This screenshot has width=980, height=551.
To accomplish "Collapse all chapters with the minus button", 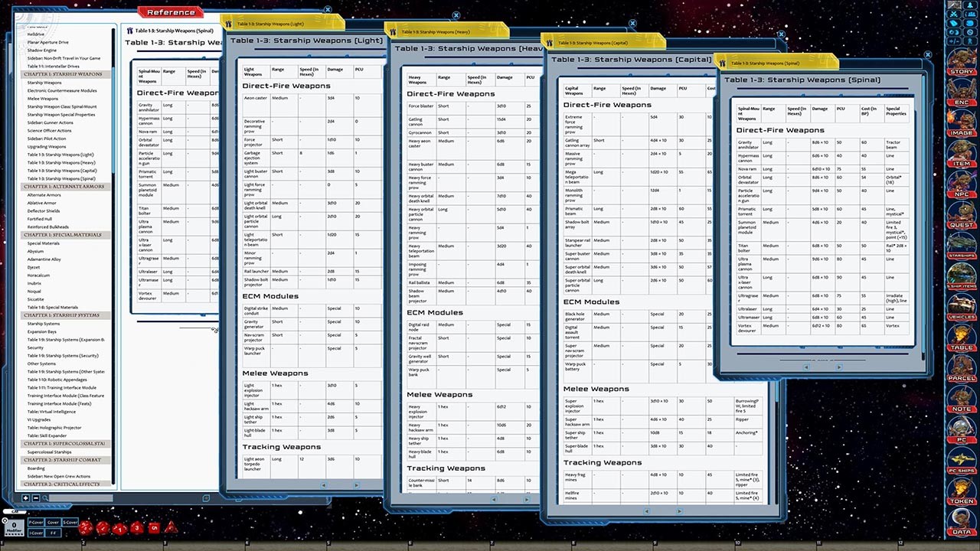I will click(35, 498).
